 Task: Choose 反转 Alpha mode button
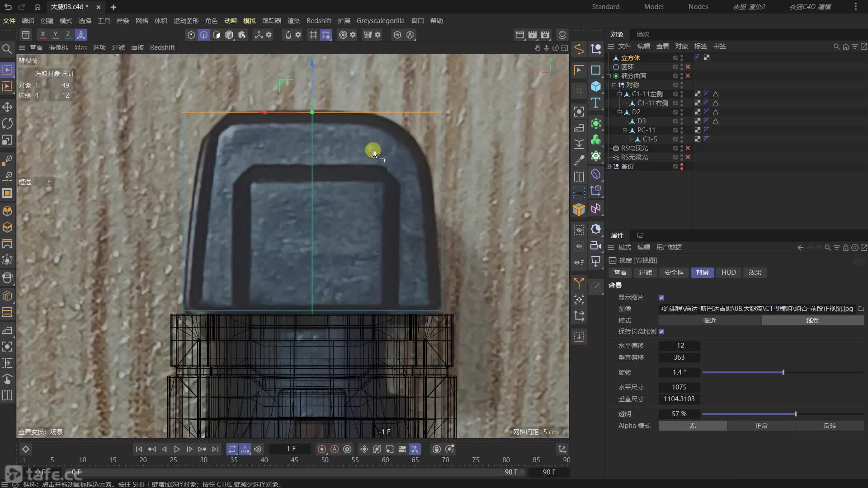(x=830, y=426)
